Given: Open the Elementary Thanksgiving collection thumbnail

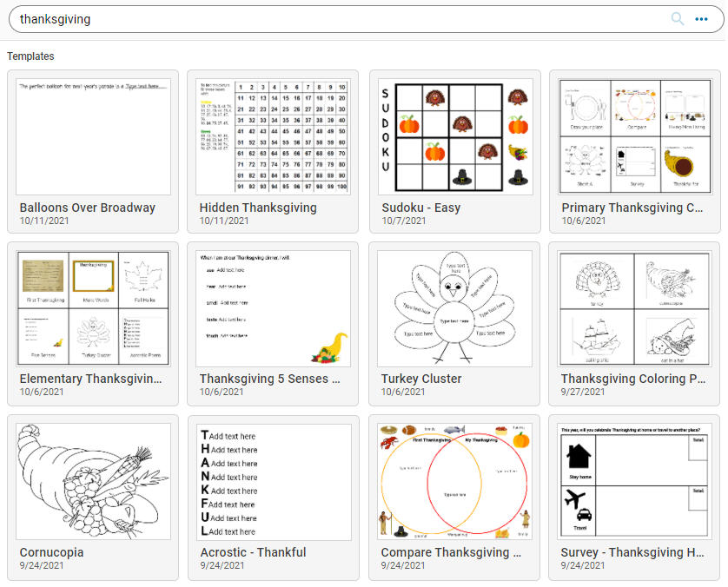Looking at the screenshot, I should pos(93,308).
